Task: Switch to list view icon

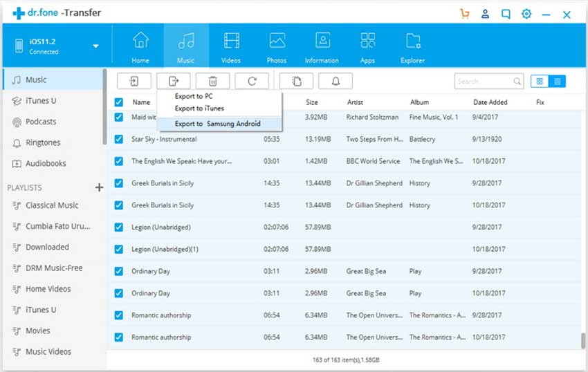Action: tap(558, 82)
